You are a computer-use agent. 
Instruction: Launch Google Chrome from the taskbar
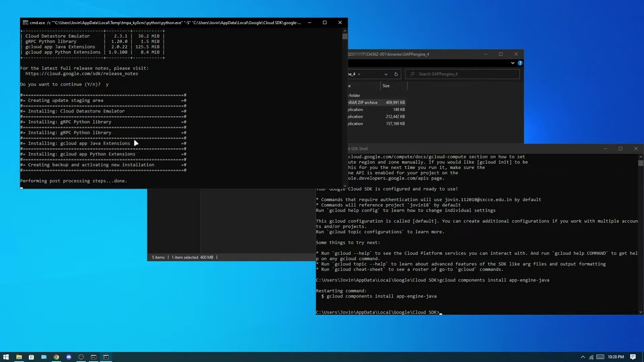(56, 357)
